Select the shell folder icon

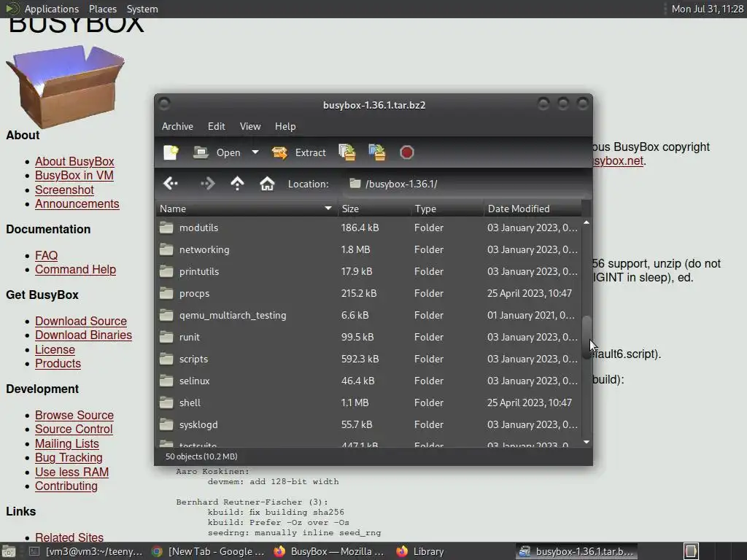(166, 402)
